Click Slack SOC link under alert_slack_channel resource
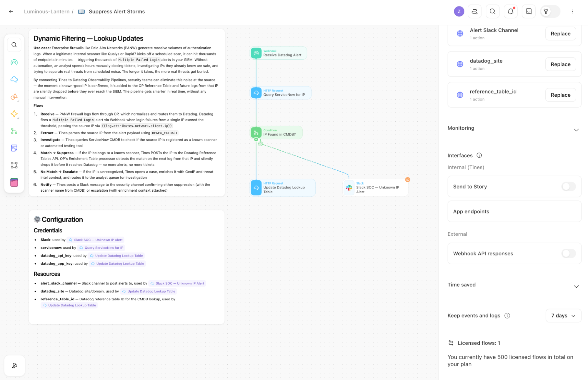This screenshot has width=588, height=380. [x=177, y=283]
